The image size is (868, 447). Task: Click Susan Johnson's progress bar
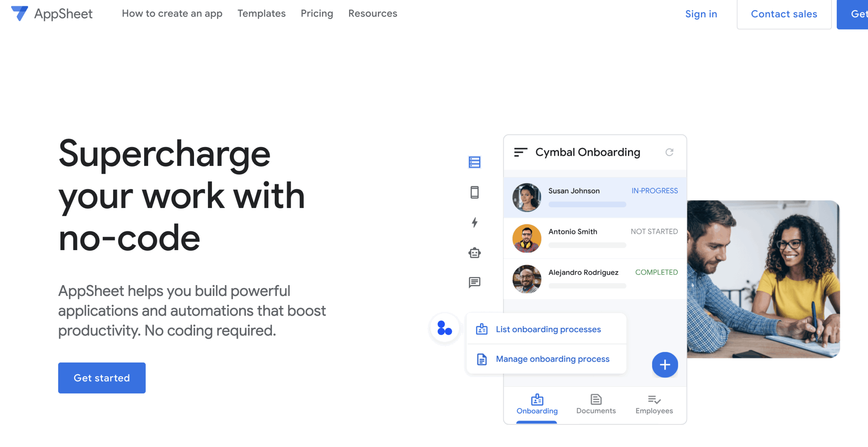tap(587, 204)
